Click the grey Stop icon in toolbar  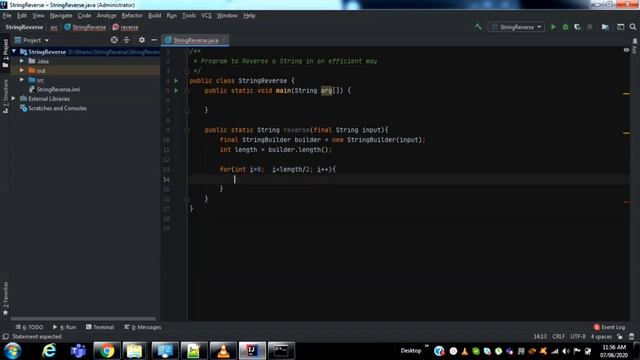pos(589,27)
